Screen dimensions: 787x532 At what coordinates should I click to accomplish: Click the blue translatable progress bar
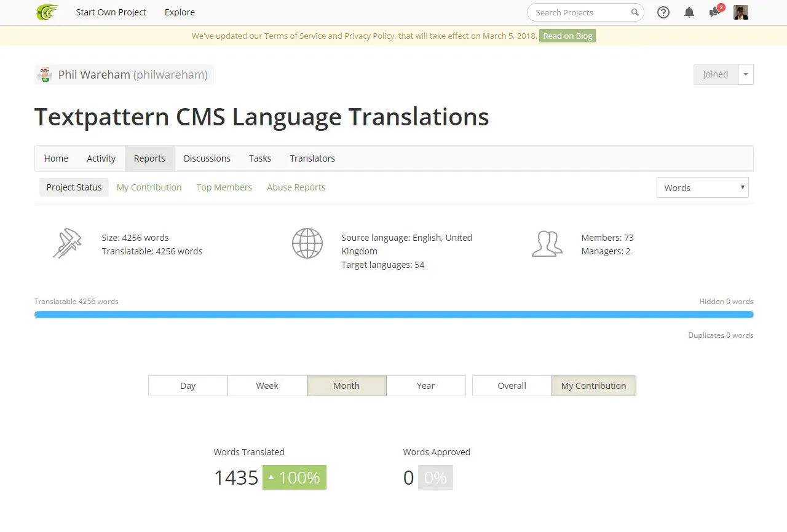pyautogui.click(x=394, y=315)
